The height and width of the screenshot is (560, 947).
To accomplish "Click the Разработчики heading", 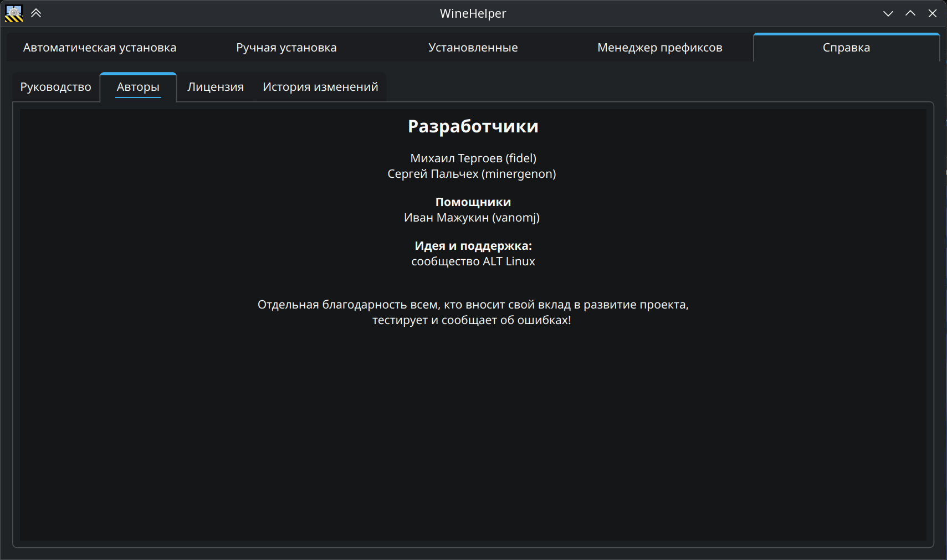I will [473, 126].
